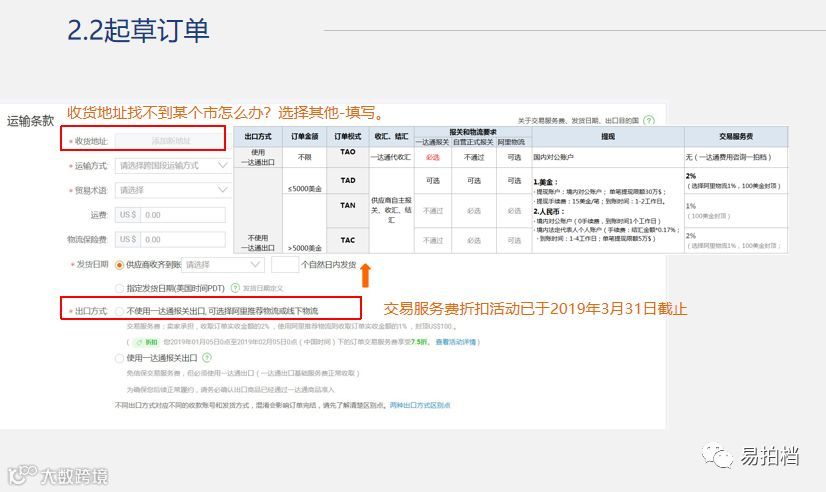The width and height of the screenshot is (826, 492).
Task: Open the 两种出口方式区别点 link
Action: 420,405
